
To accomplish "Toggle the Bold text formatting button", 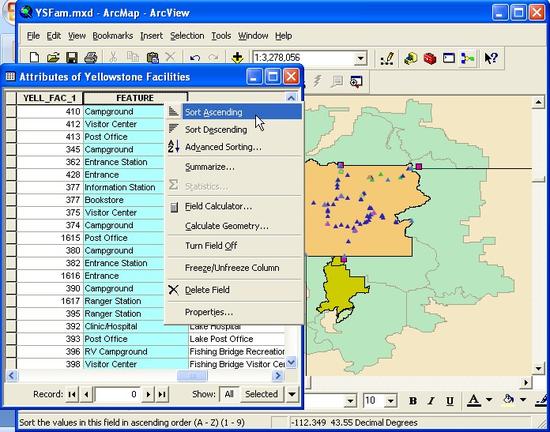I will tap(413, 401).
